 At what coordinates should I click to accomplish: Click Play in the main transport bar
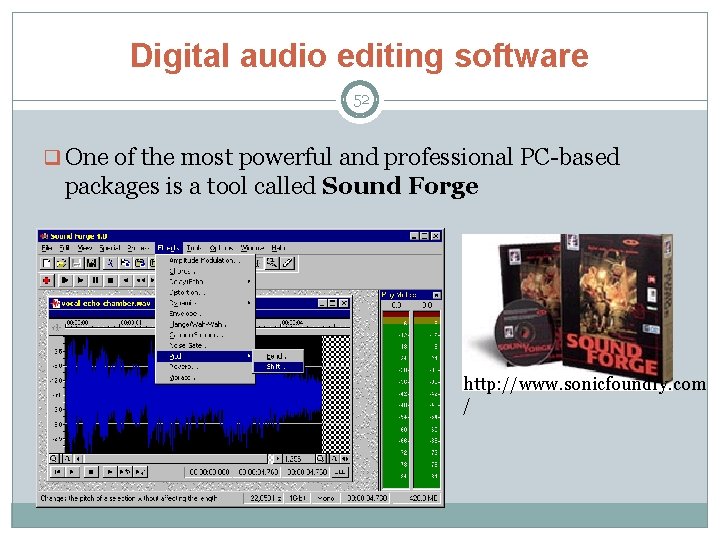(x=80, y=280)
